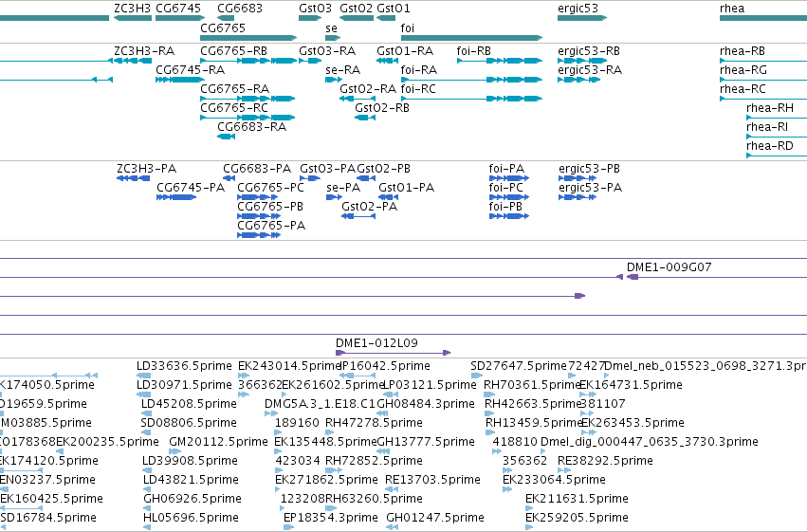Select transcript foi-RA
Screen dimensions: 807x532
(x=472, y=80)
